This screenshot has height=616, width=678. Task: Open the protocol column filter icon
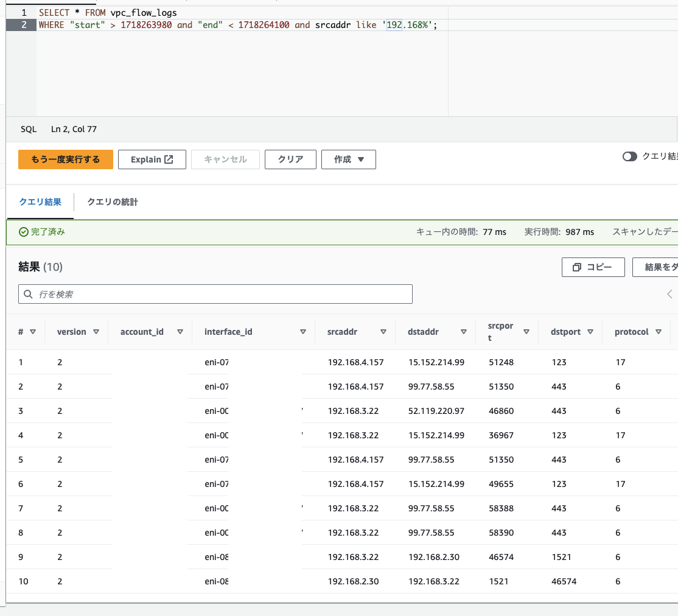point(659,332)
